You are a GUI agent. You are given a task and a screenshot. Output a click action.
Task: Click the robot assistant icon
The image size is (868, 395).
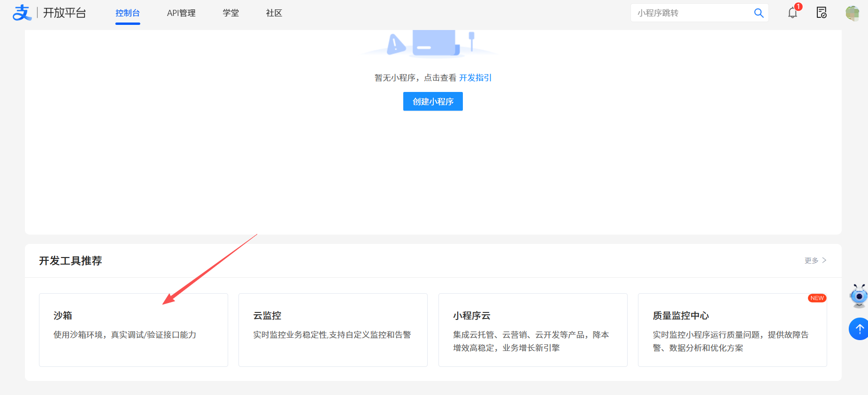click(859, 296)
